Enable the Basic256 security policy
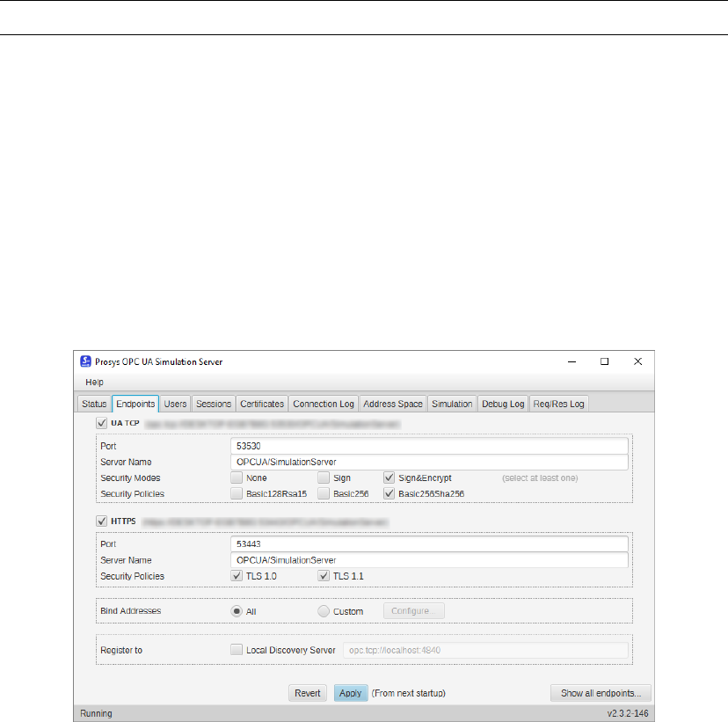The height and width of the screenshot is (722, 728). (324, 493)
